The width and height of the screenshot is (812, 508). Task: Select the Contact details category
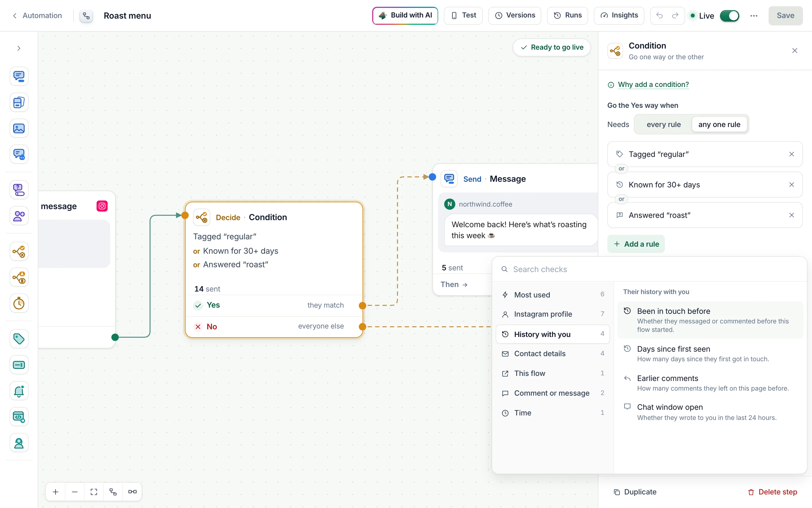coord(553,353)
